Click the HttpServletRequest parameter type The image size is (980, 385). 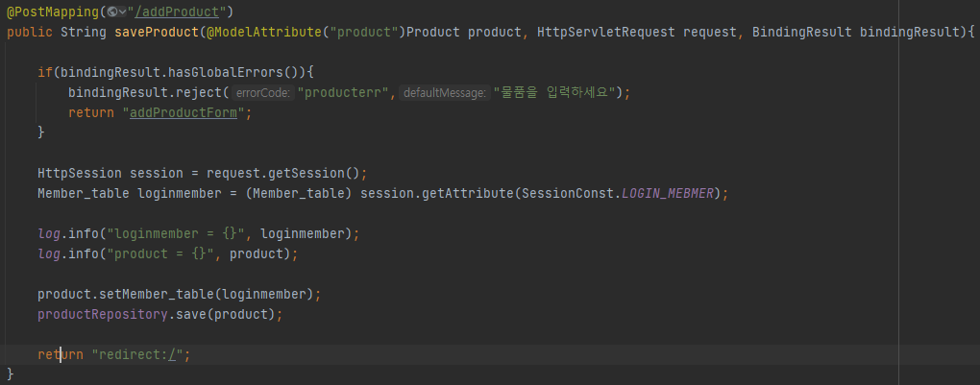(605, 32)
